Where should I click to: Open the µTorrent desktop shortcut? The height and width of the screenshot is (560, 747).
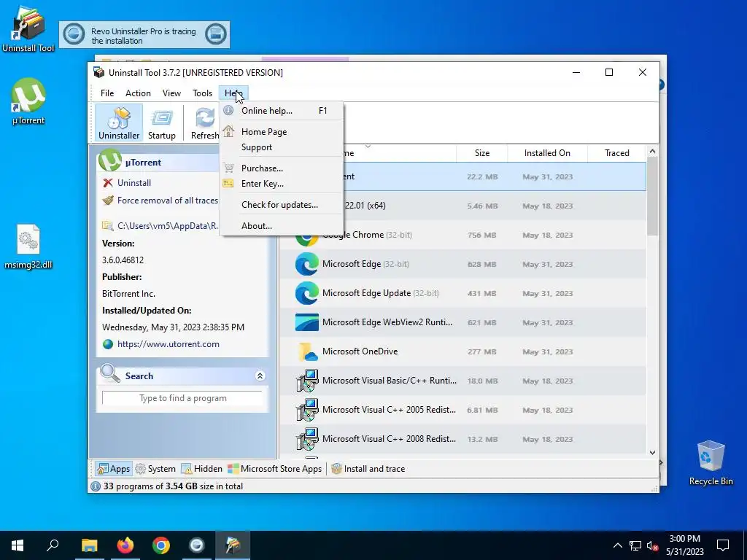(28, 101)
